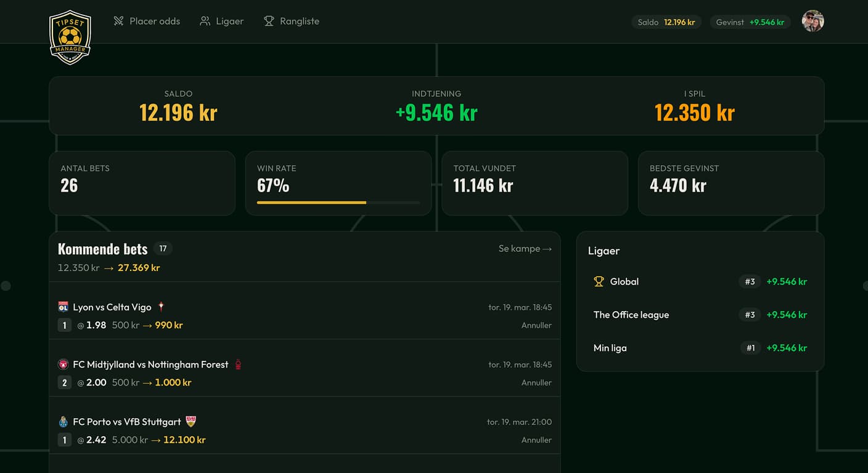Select the FC Midtjylland crest icon

tap(64, 363)
